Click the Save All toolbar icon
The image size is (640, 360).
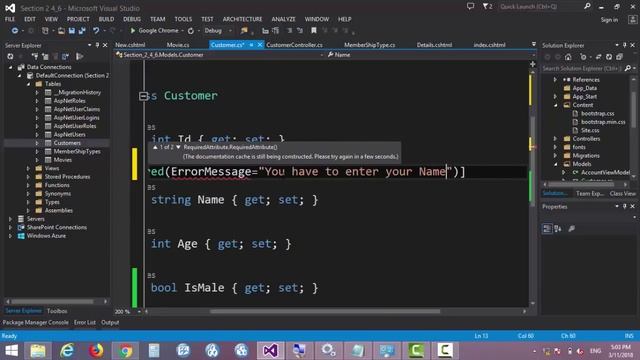coord(82,31)
